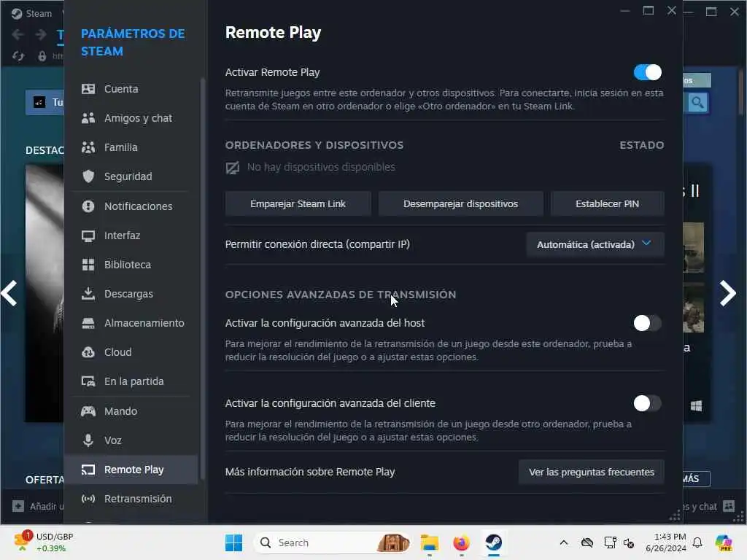747x560 pixels.
Task: Click the Almacenamiento drive icon
Action: pyautogui.click(x=88, y=323)
